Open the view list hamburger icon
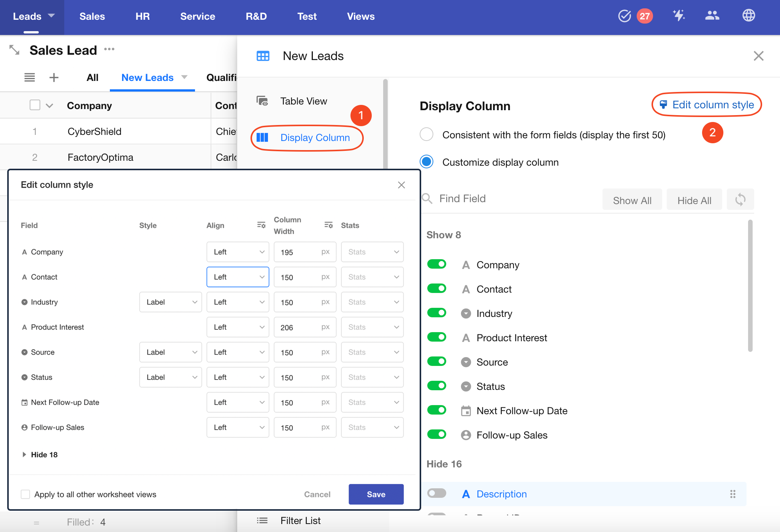This screenshot has width=780, height=532. coord(30,78)
